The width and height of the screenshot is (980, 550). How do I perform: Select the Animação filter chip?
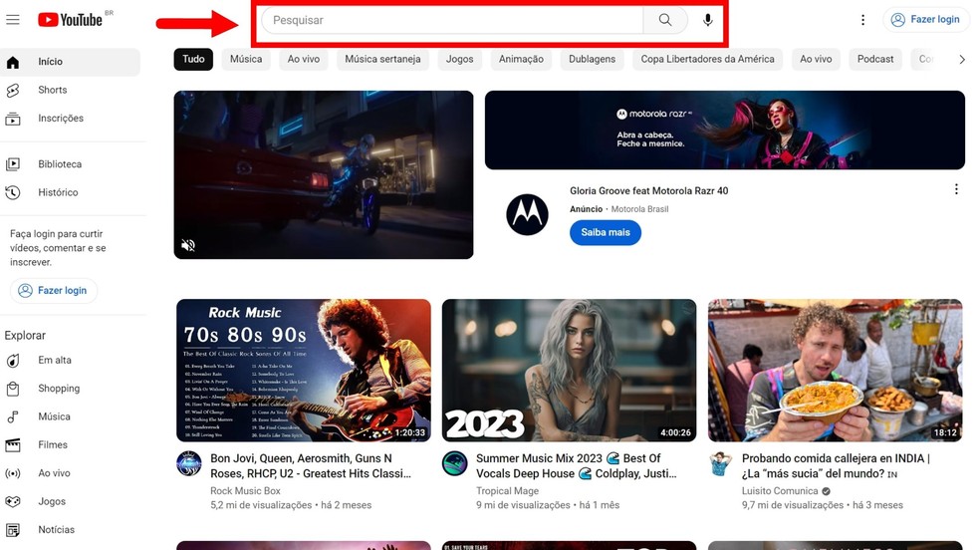pyautogui.click(x=521, y=60)
